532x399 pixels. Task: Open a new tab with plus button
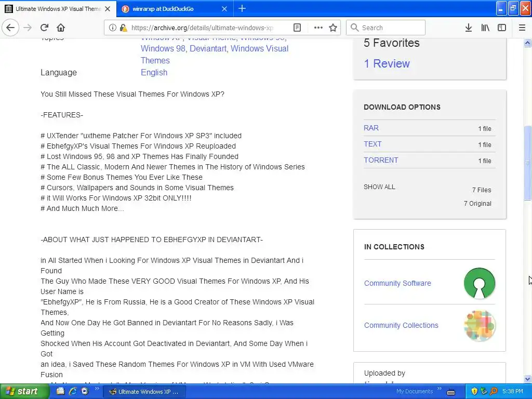[x=242, y=8]
